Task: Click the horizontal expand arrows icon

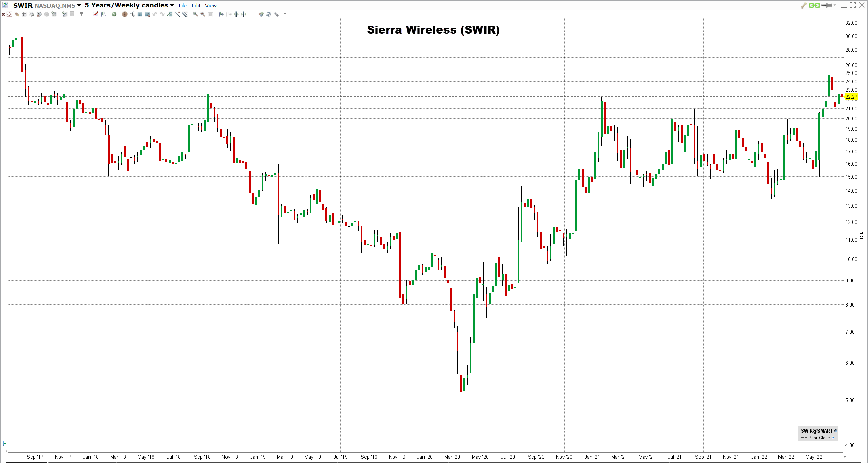Action: [236, 14]
